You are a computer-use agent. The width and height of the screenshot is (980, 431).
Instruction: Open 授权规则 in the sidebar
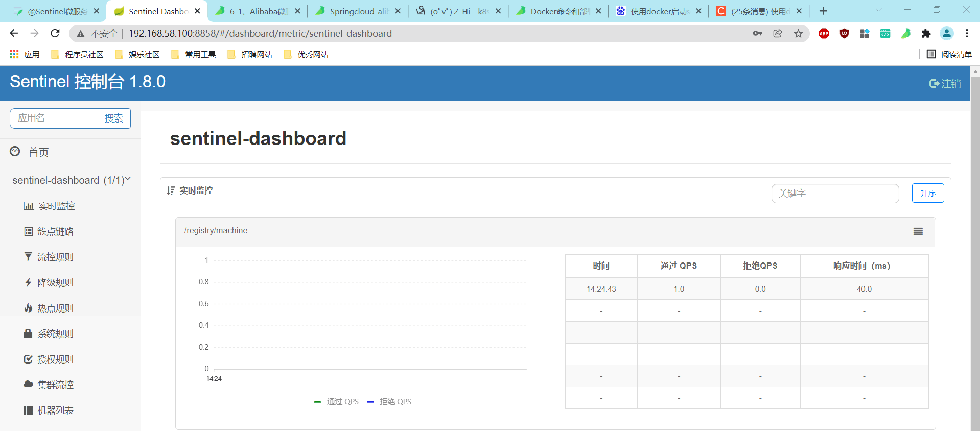coord(49,359)
